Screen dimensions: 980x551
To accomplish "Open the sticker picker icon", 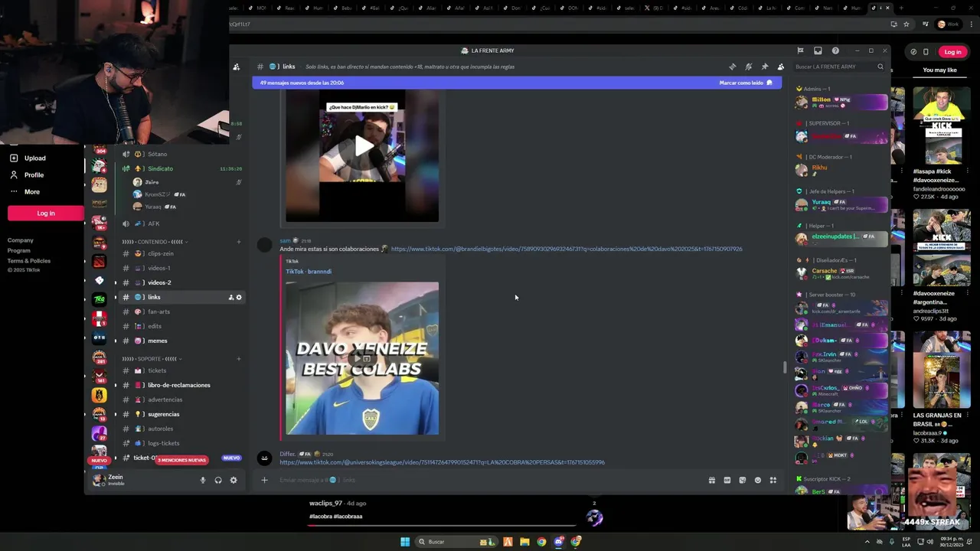I will [742, 480].
